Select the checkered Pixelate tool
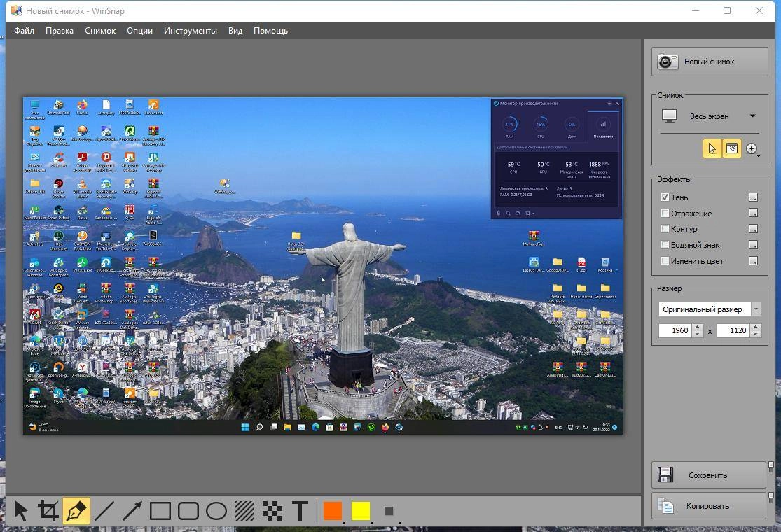The height and width of the screenshot is (532, 781). click(x=272, y=511)
